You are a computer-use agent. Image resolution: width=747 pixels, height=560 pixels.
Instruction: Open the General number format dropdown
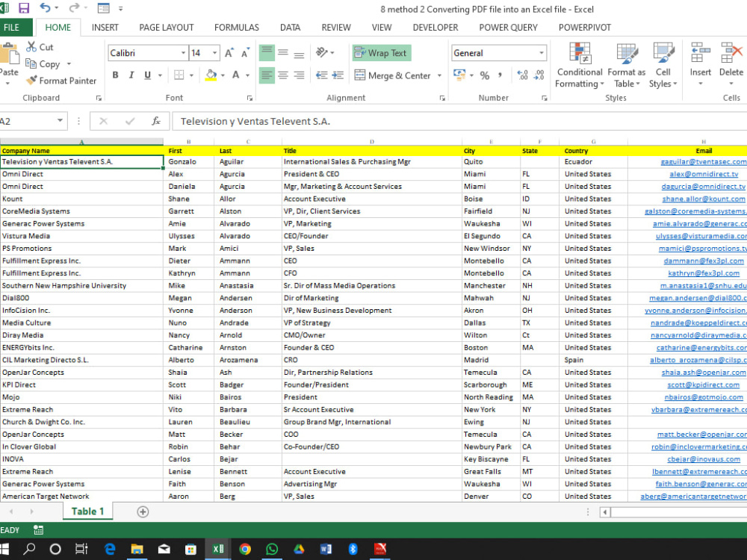pos(542,53)
